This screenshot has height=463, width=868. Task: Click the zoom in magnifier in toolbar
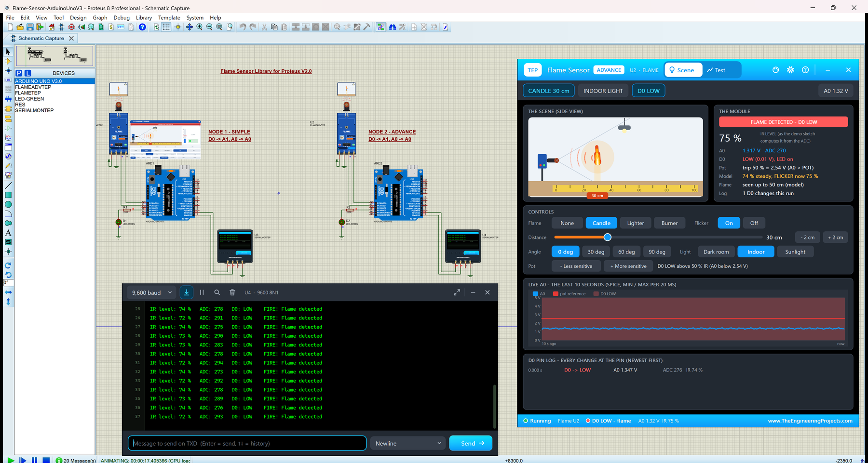pos(199,27)
